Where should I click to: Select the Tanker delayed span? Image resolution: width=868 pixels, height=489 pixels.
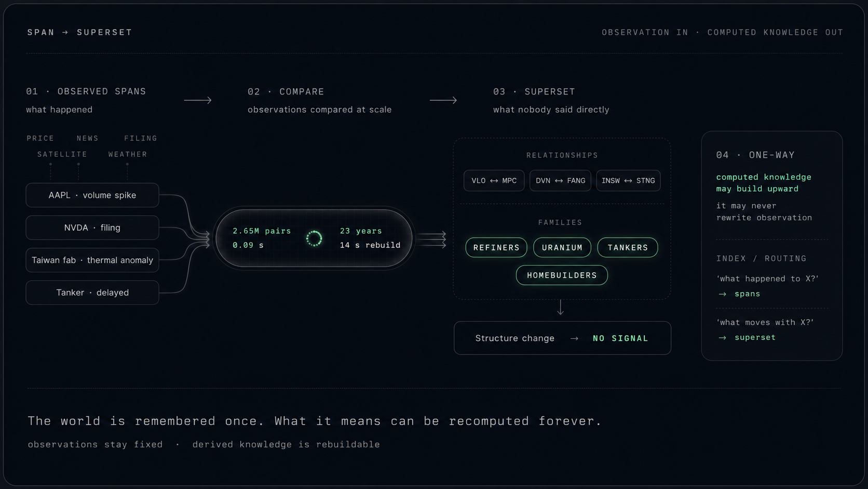click(x=92, y=293)
